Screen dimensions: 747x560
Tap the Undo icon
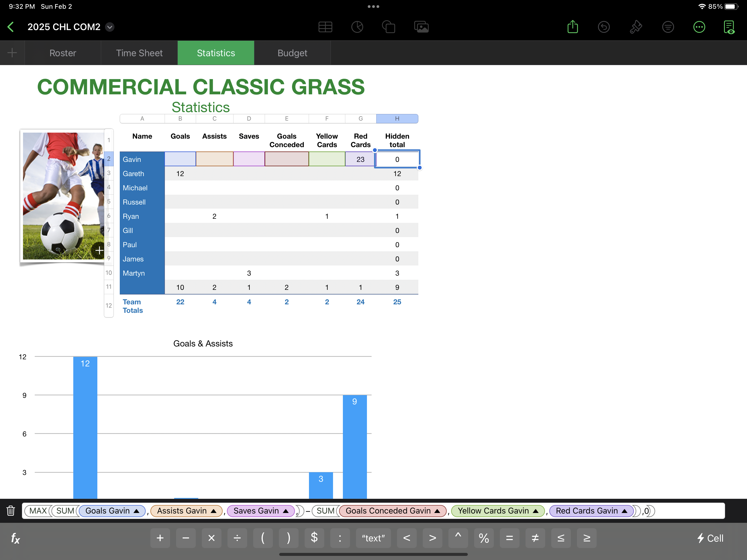tap(604, 27)
